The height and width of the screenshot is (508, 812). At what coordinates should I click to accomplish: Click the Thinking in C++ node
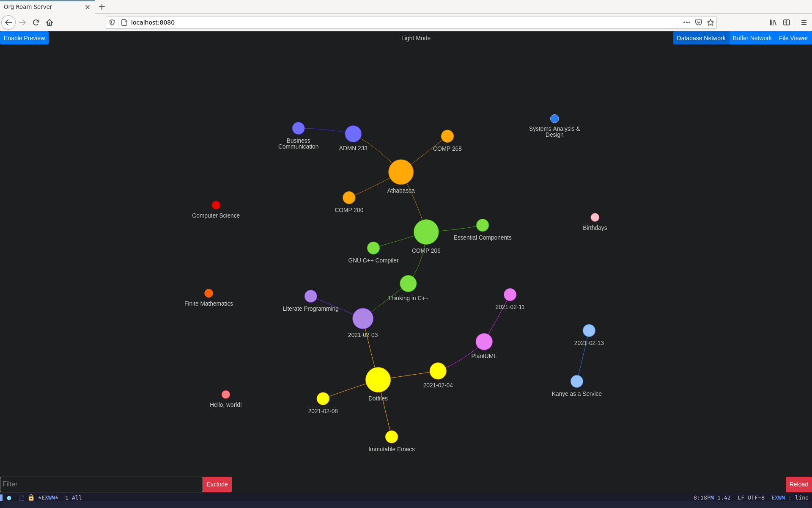coord(407,284)
